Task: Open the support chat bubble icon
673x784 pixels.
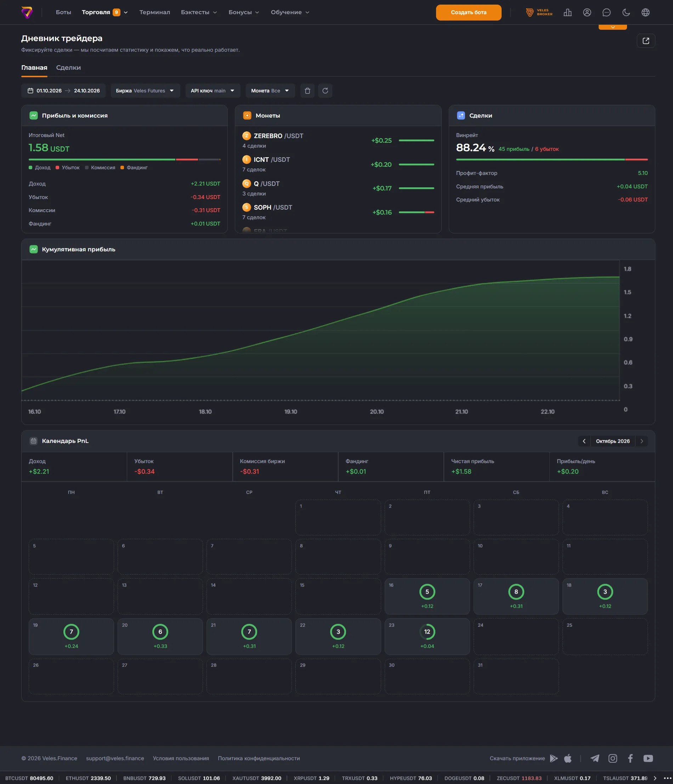Action: (x=606, y=12)
